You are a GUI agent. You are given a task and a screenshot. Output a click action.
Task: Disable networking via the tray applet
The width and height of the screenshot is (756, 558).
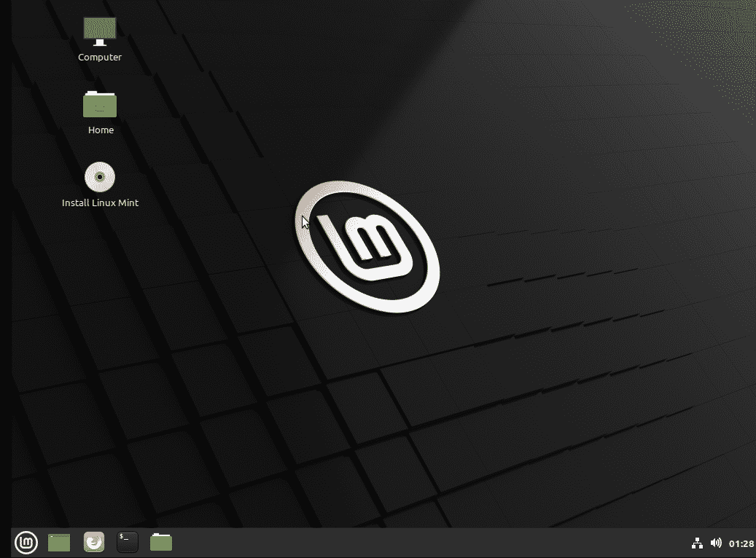point(698,543)
